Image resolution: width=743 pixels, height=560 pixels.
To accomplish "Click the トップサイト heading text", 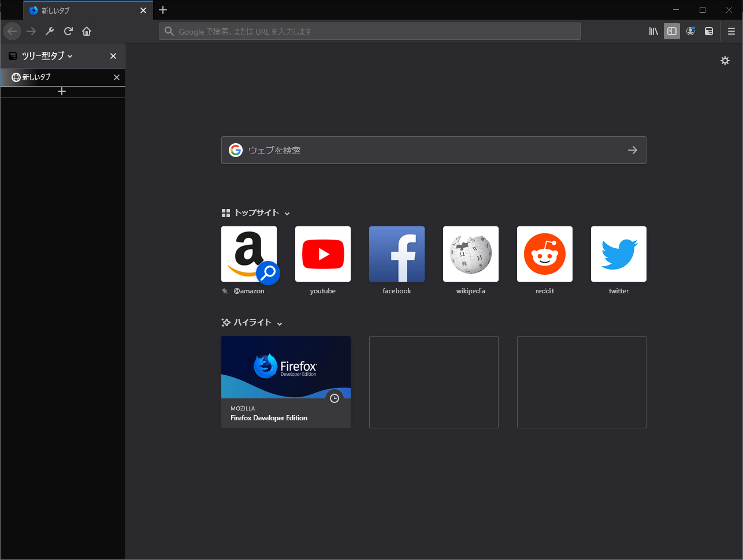I will pyautogui.click(x=257, y=213).
